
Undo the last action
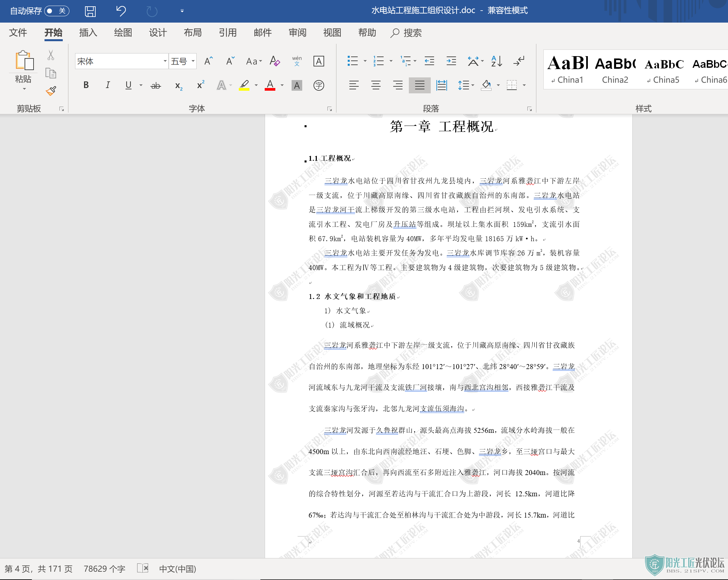point(121,11)
